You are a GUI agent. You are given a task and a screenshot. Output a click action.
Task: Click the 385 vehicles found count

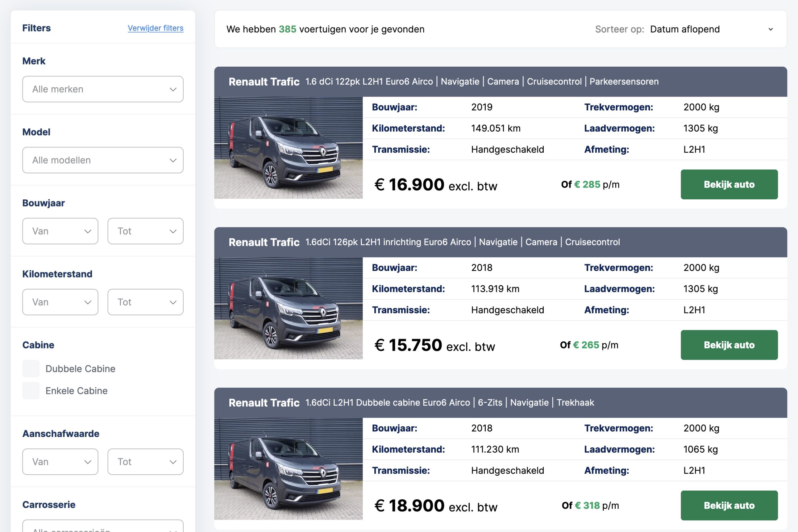click(287, 29)
